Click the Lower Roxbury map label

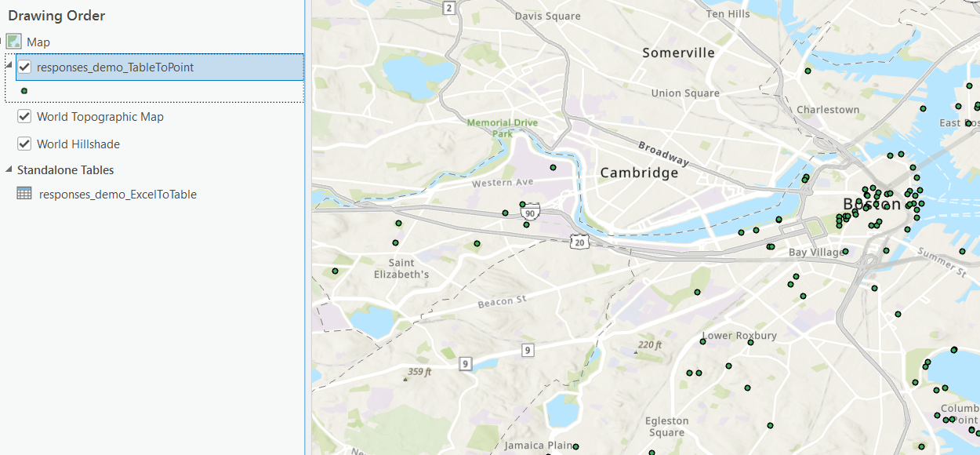(739, 336)
